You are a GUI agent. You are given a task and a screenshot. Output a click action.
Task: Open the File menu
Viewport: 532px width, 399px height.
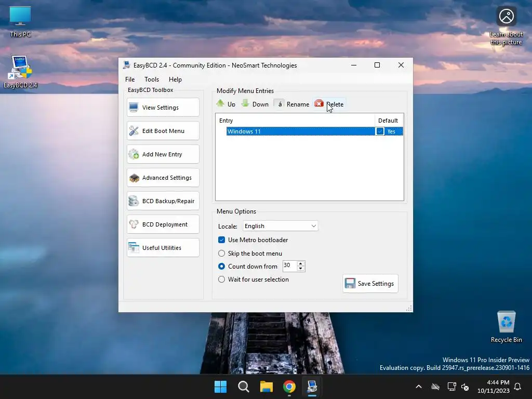130,79
